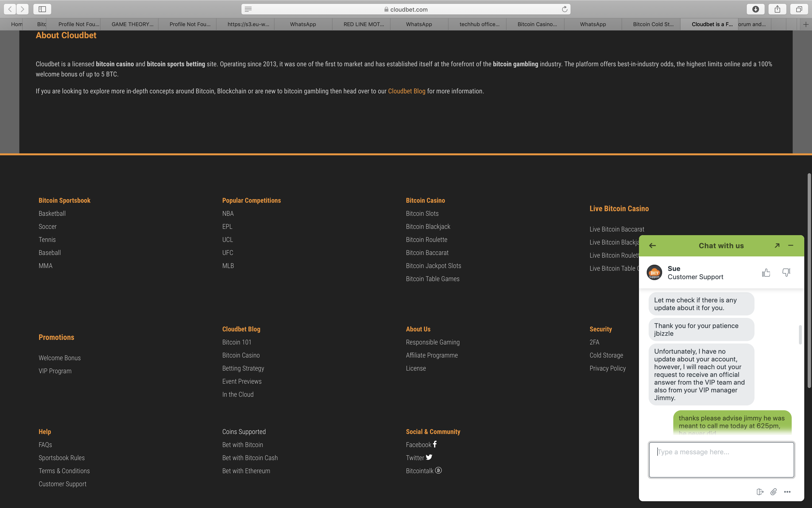Image resolution: width=812 pixels, height=508 pixels.
Task: Open Bitcointalk community link
Action: click(424, 471)
